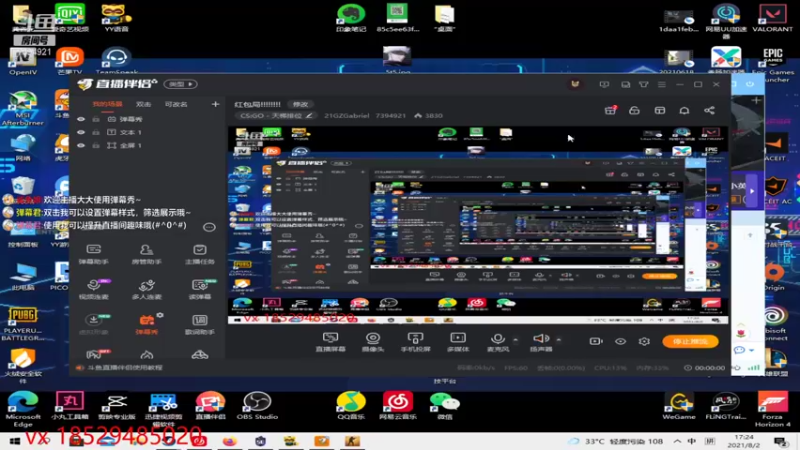Open 虚拟形象 tool icon
The height and width of the screenshot is (450, 800).
(93, 324)
